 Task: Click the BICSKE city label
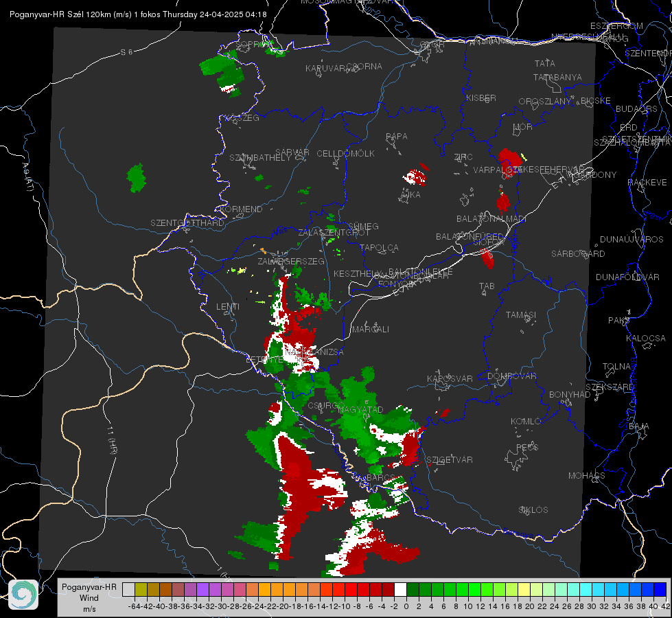pos(596,101)
